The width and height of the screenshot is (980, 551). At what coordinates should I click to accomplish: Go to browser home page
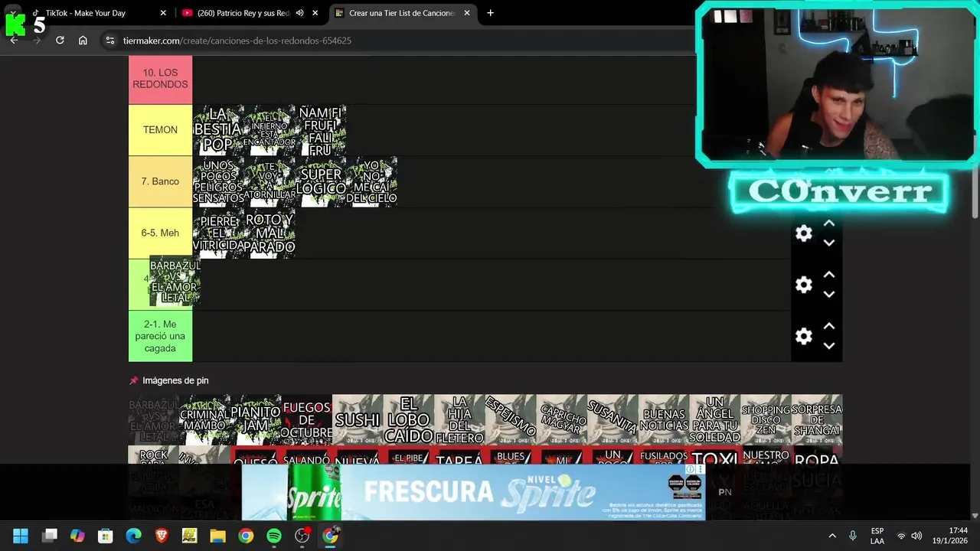[x=83, y=41]
